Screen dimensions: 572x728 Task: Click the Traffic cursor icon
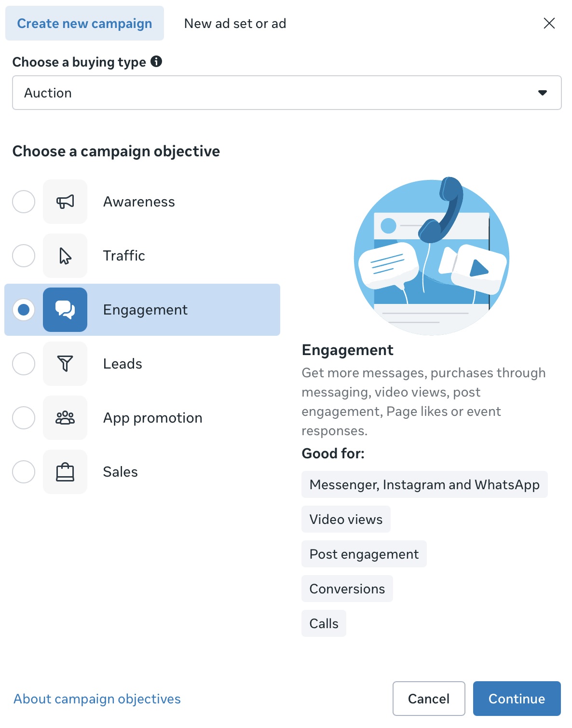tap(65, 256)
